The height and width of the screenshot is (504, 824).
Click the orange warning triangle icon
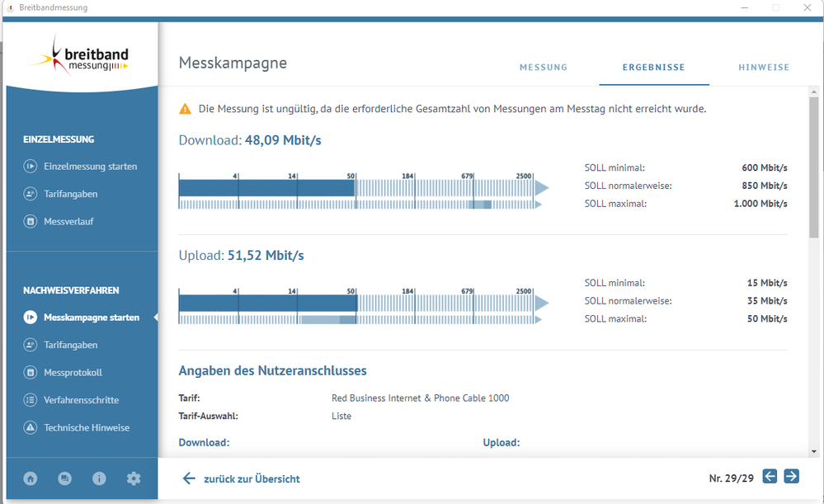point(185,109)
